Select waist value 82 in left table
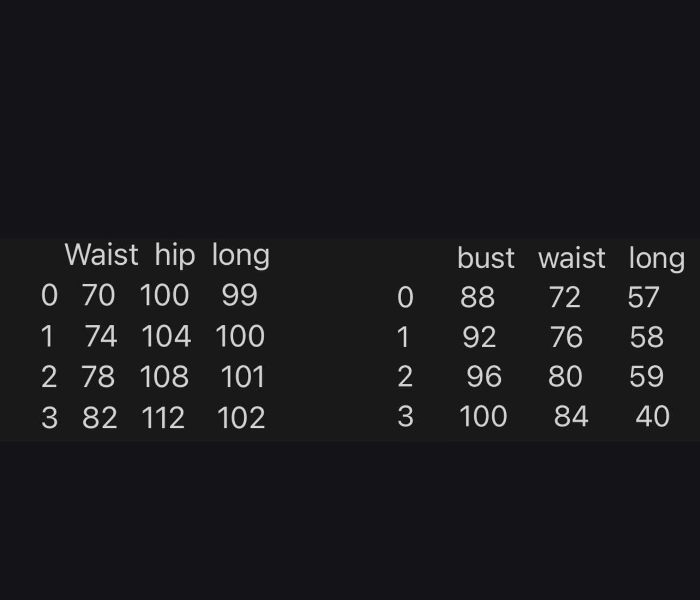 99,418
